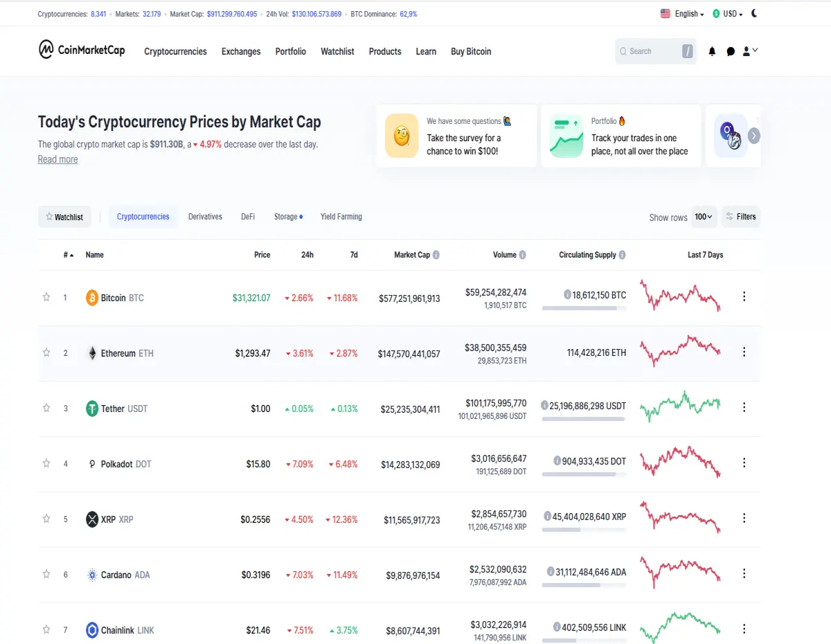Expand the English language dropdown
This screenshot has width=831, height=644.
pos(682,14)
